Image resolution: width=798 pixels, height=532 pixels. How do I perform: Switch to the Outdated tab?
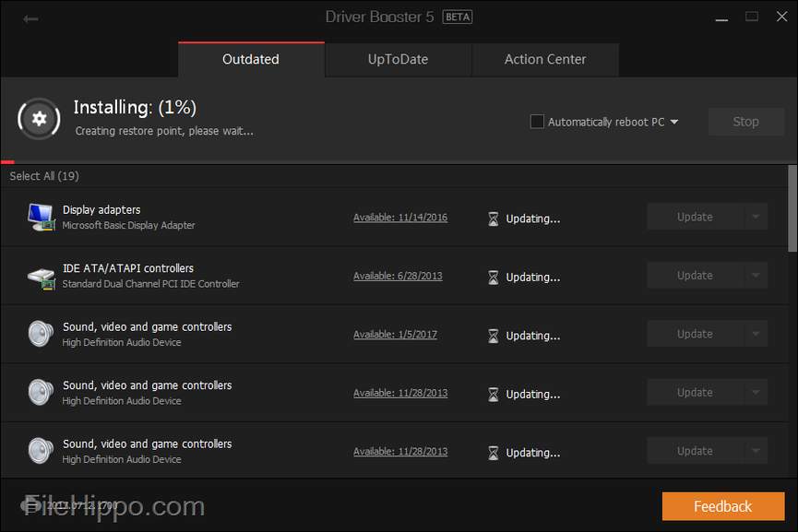pos(251,60)
